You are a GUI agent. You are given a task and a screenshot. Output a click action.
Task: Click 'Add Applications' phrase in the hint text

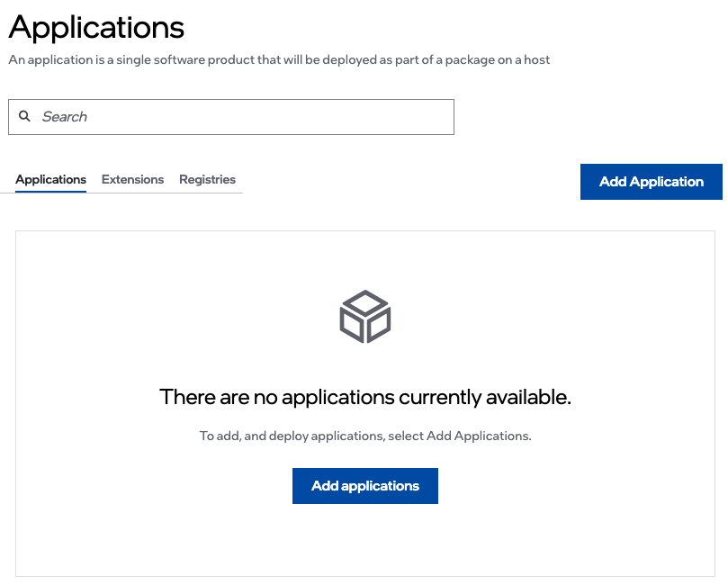point(477,436)
